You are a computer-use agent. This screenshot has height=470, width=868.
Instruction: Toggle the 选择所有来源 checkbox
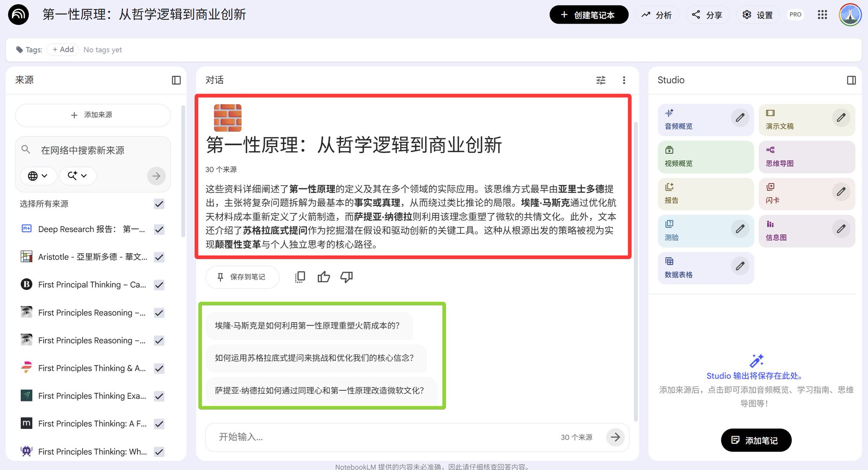(x=159, y=204)
